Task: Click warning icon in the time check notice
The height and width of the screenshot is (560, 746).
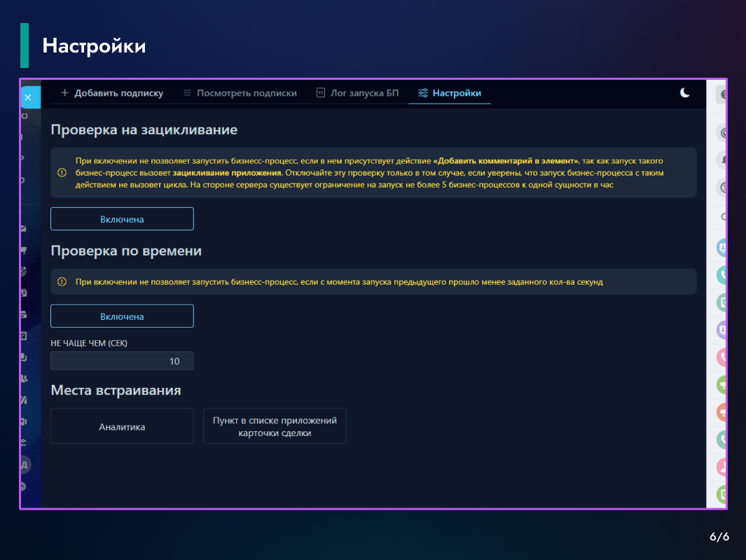Action: [x=62, y=282]
